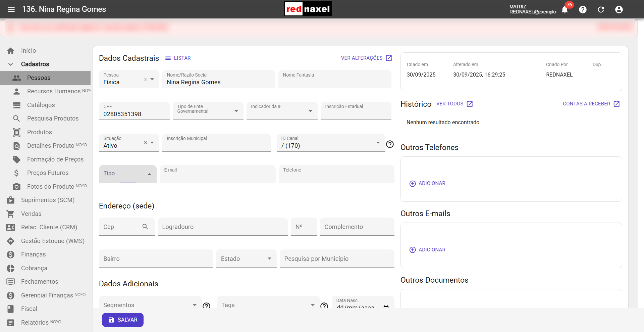Viewport: 644px width, 332px height.
Task: Click the Inscrição Estadual field
Action: 356,111
